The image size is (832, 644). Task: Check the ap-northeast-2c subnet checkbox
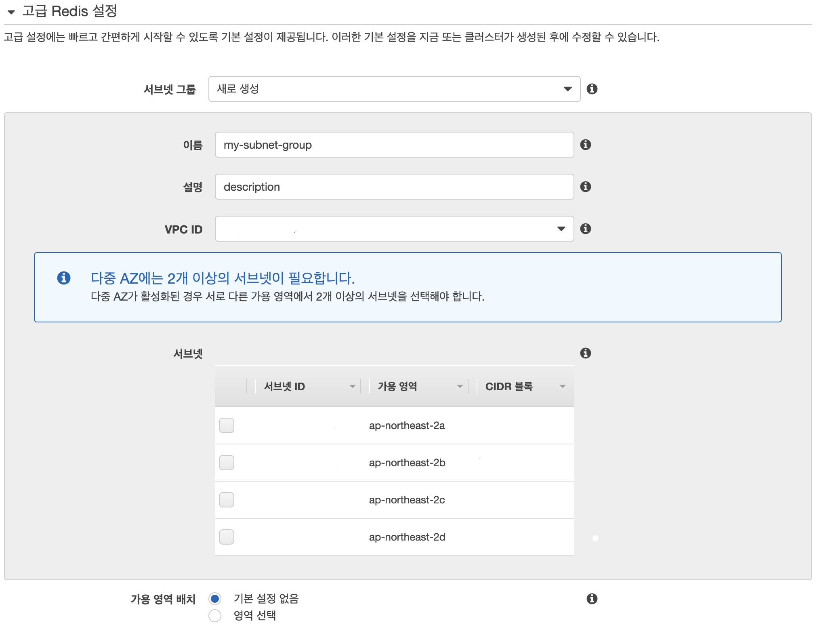coord(227,500)
